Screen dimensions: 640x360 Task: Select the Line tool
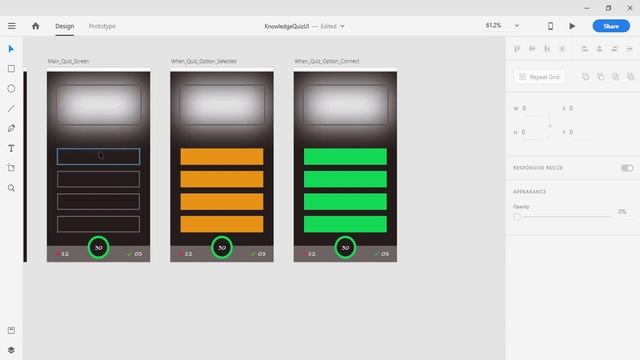point(11,109)
